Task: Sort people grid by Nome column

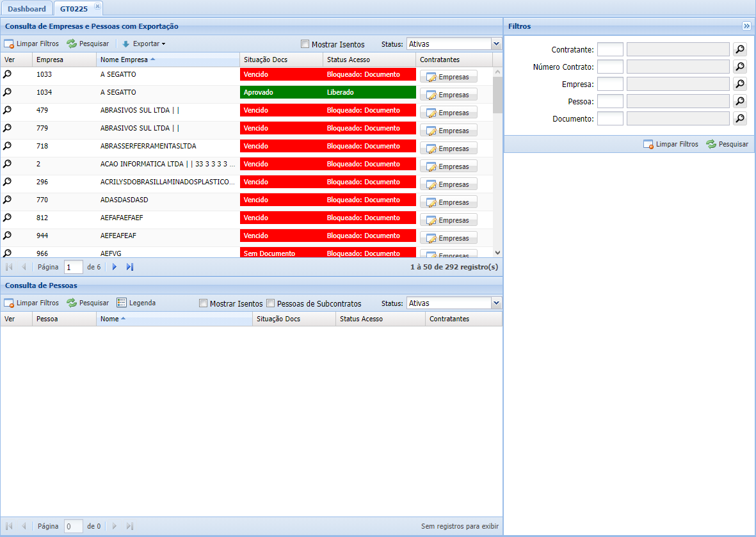Action: click(x=174, y=319)
